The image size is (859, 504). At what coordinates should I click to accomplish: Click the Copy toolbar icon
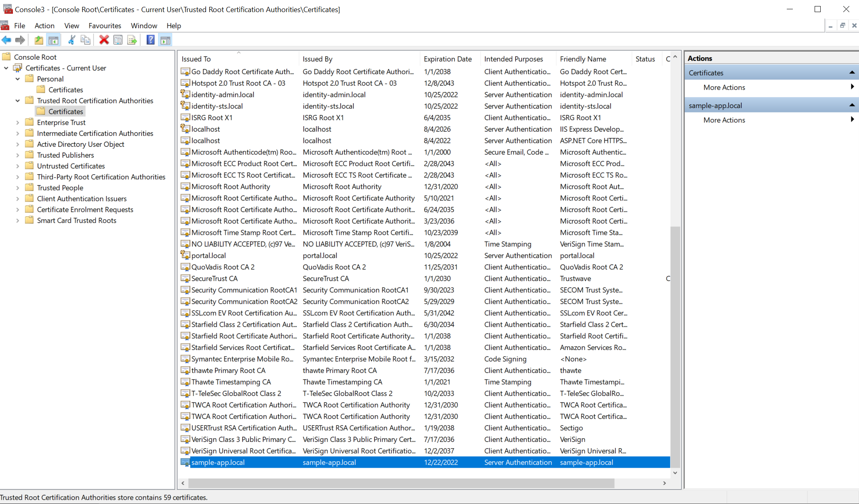click(86, 40)
